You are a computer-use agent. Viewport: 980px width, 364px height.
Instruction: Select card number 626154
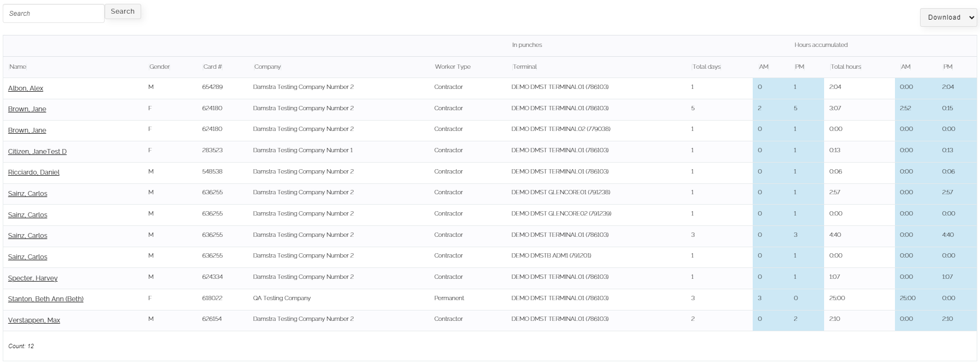pyautogui.click(x=212, y=319)
